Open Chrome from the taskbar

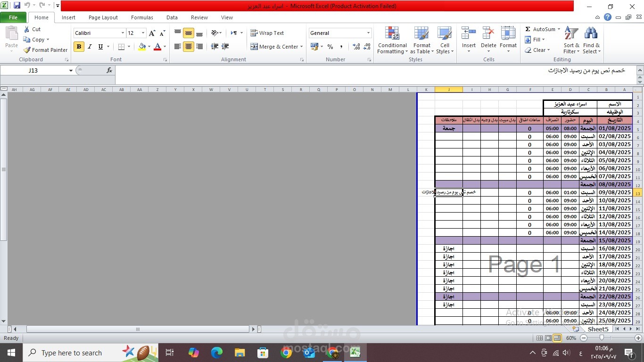point(286,353)
